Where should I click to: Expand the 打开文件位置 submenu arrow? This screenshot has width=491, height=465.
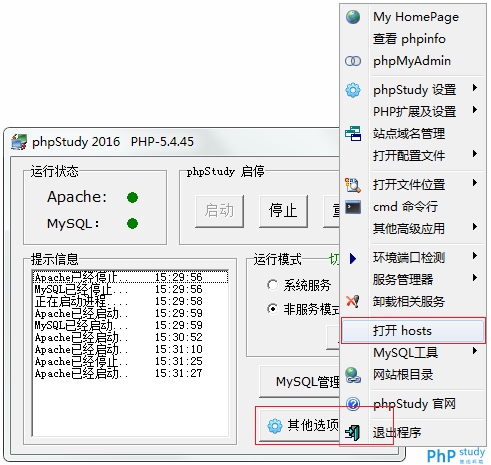click(x=475, y=183)
